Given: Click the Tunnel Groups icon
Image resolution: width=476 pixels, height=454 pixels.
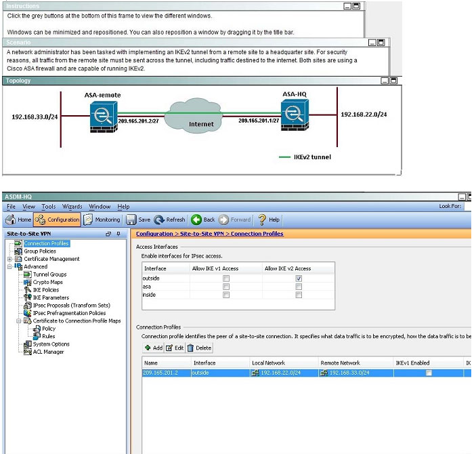Looking at the screenshot, I should tap(28, 274).
